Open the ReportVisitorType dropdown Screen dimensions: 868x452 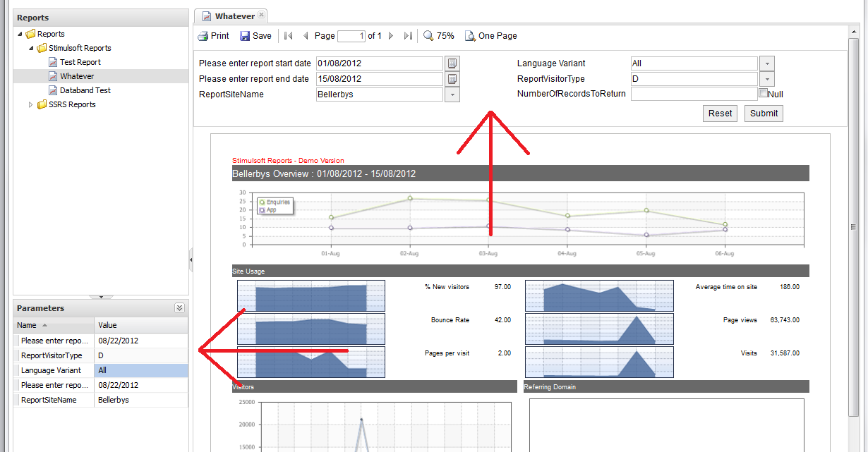767,79
